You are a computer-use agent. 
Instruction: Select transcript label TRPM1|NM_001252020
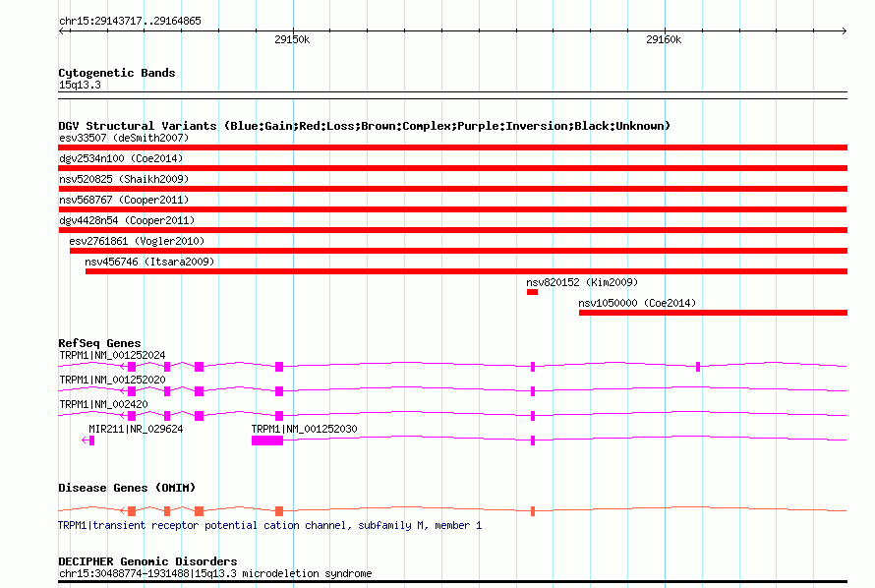pyautogui.click(x=112, y=380)
